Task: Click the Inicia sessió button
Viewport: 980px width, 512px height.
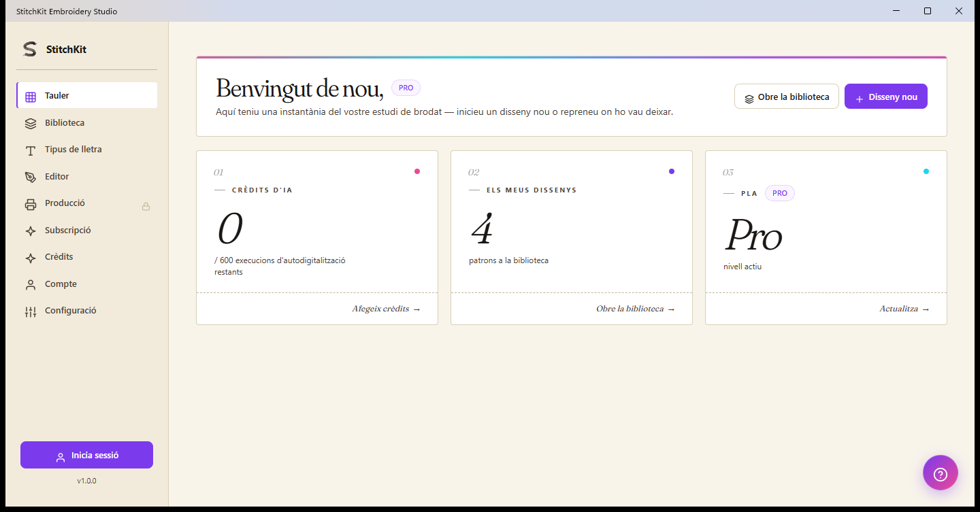Action: [x=86, y=455]
